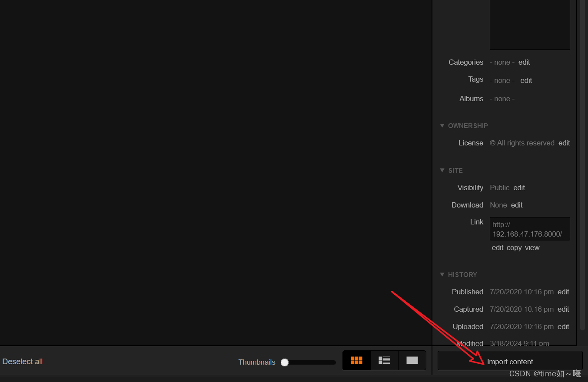Click the Modified date value
Image resolution: width=588 pixels, height=382 pixels.
[519, 343]
